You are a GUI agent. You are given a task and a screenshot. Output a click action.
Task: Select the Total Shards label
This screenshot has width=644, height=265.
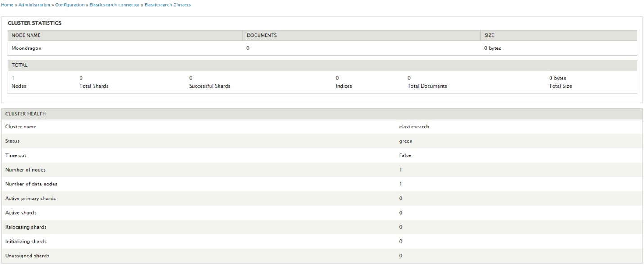pos(94,86)
